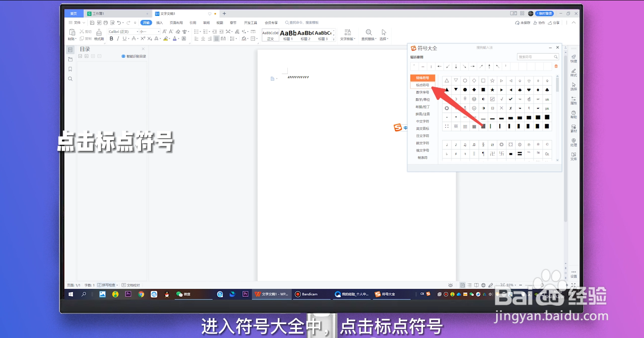Click the print icon in quick toolbar
The image size is (644, 338).
tap(106, 23)
